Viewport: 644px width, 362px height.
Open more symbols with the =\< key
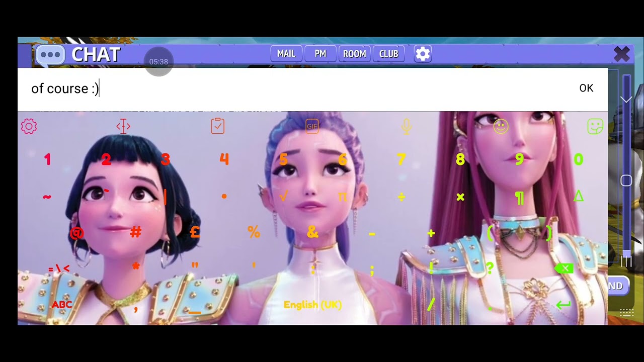coord(59,269)
